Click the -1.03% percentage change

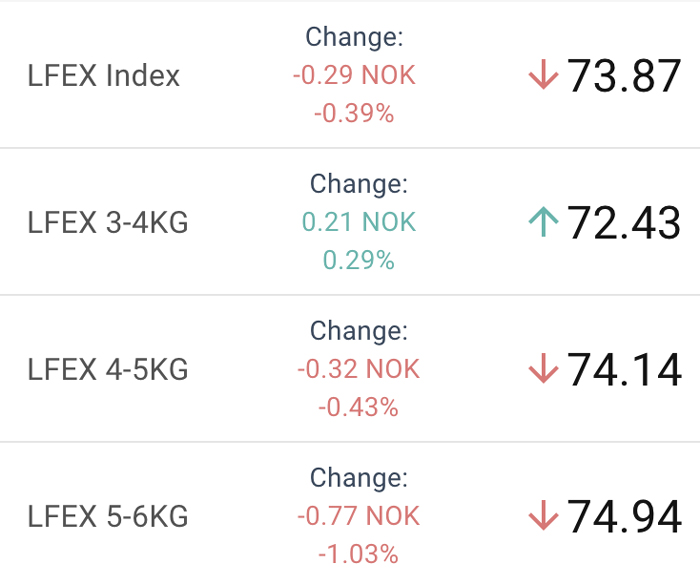(x=358, y=553)
